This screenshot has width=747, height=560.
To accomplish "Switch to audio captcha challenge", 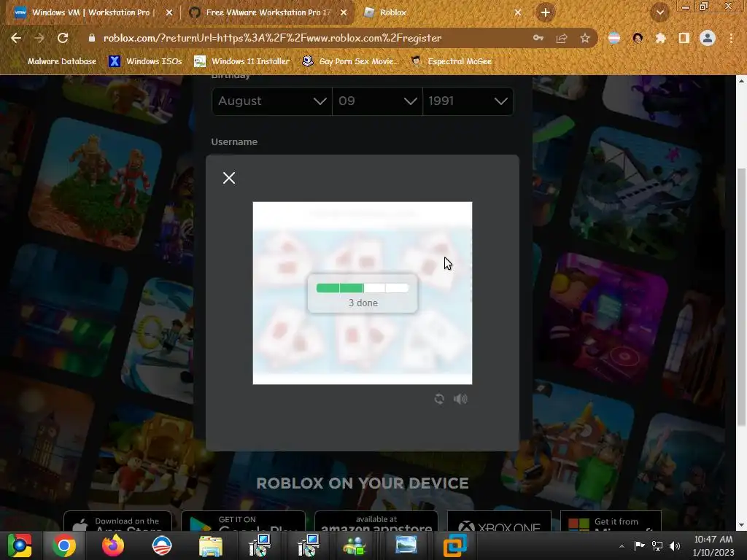I will click(460, 399).
